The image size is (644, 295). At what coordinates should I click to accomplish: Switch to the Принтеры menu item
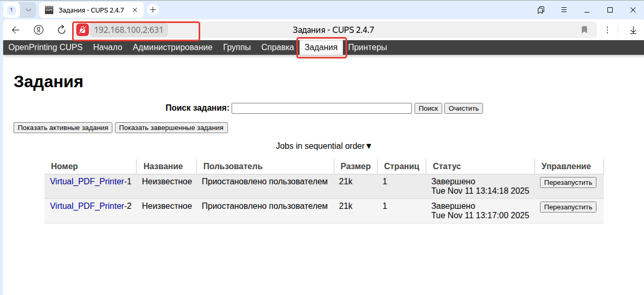pos(367,48)
